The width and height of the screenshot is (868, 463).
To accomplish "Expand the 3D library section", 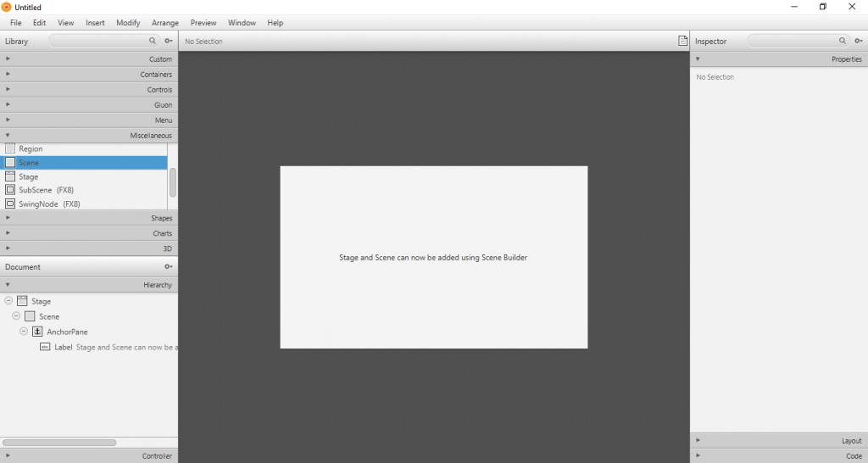I will click(88, 248).
